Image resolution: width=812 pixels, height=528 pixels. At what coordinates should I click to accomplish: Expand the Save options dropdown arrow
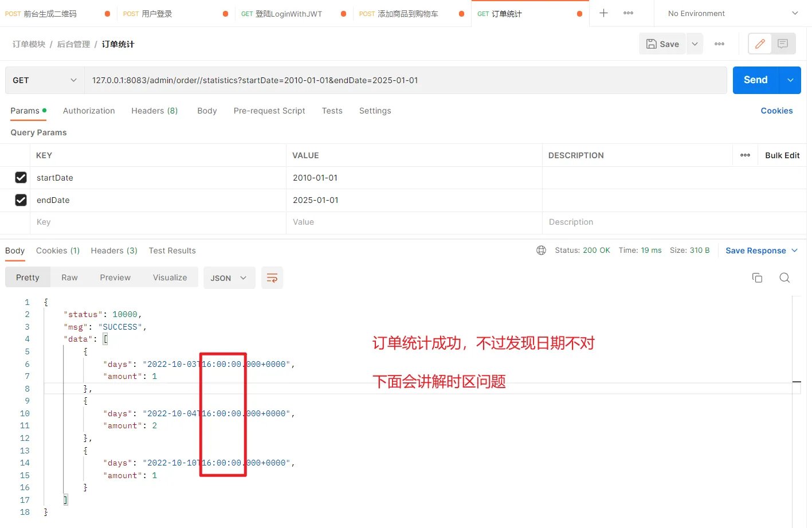(695, 44)
